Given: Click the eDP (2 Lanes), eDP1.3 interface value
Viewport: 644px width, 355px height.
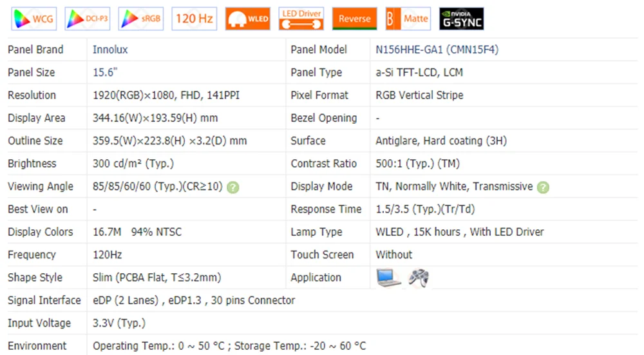Looking at the screenshot, I should point(194,300).
